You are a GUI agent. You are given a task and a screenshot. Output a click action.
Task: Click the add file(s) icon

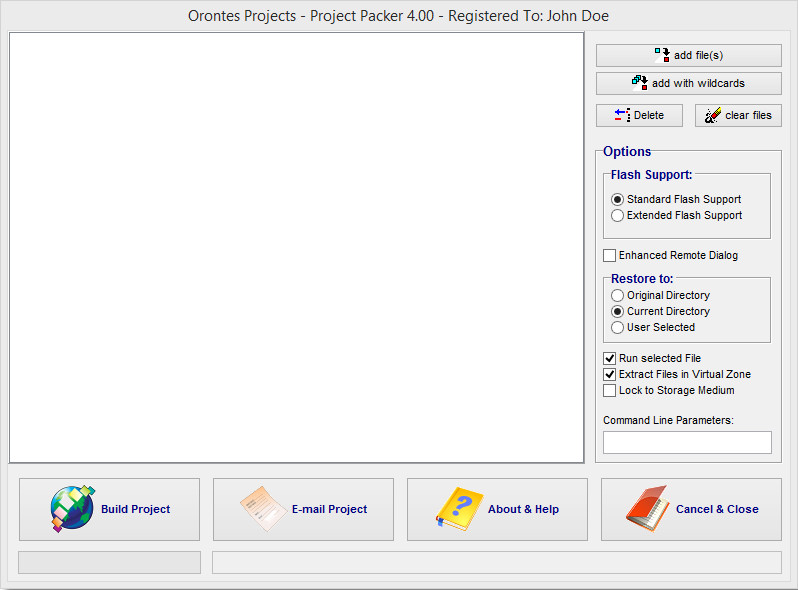click(662, 55)
